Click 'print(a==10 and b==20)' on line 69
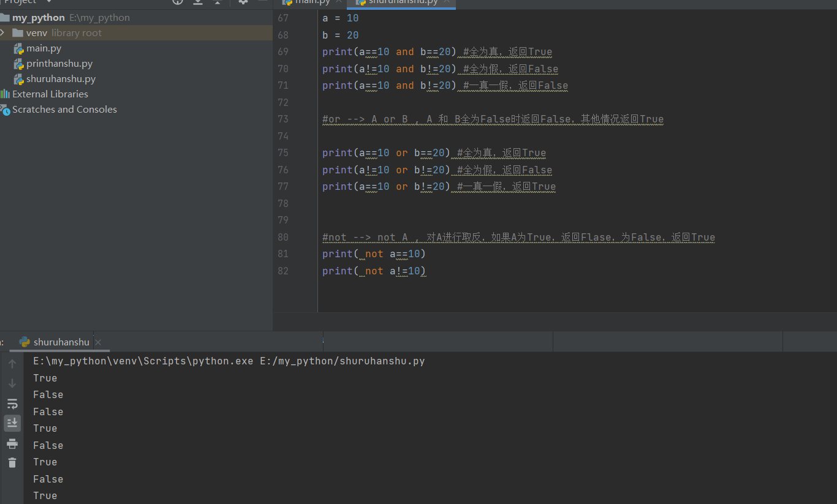This screenshot has height=504, width=837. (x=390, y=52)
